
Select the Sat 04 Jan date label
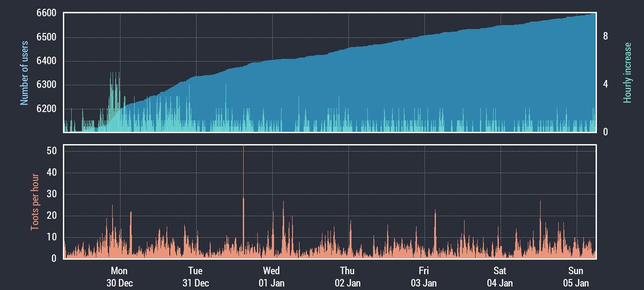pyautogui.click(x=500, y=276)
